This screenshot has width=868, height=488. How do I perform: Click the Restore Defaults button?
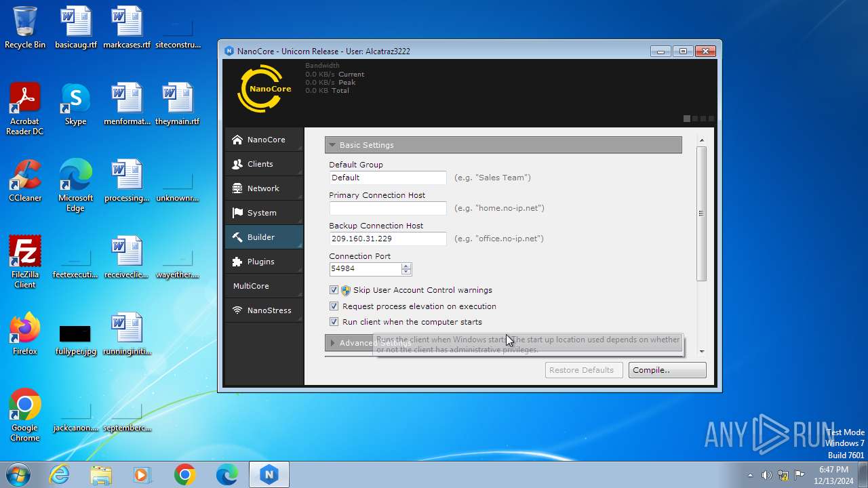584,370
